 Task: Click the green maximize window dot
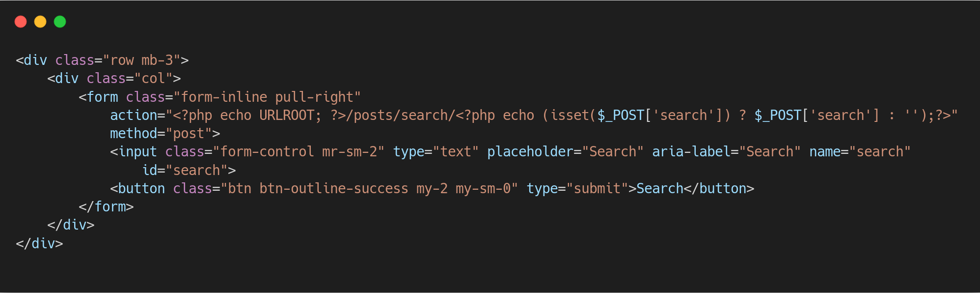(x=60, y=22)
